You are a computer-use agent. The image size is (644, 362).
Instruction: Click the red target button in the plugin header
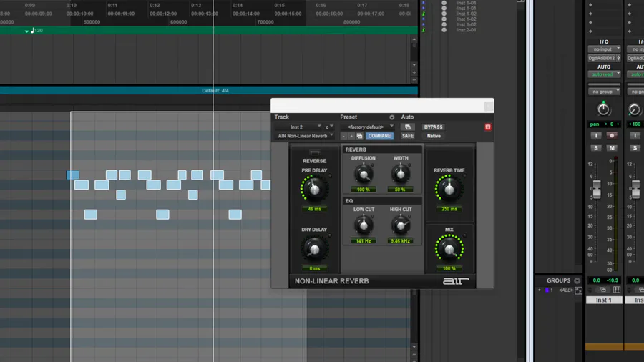pos(487,127)
